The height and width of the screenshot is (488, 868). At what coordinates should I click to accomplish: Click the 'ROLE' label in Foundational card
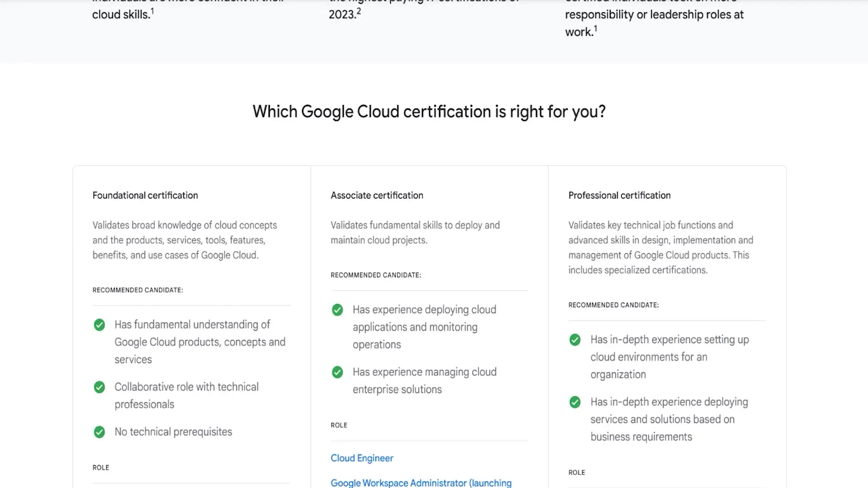[101, 468]
